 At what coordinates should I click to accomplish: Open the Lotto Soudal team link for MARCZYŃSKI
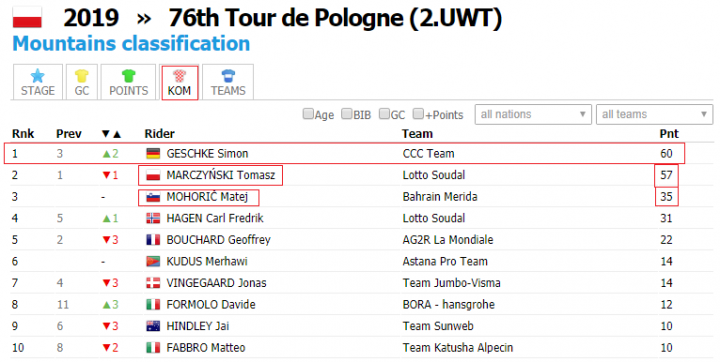click(434, 175)
